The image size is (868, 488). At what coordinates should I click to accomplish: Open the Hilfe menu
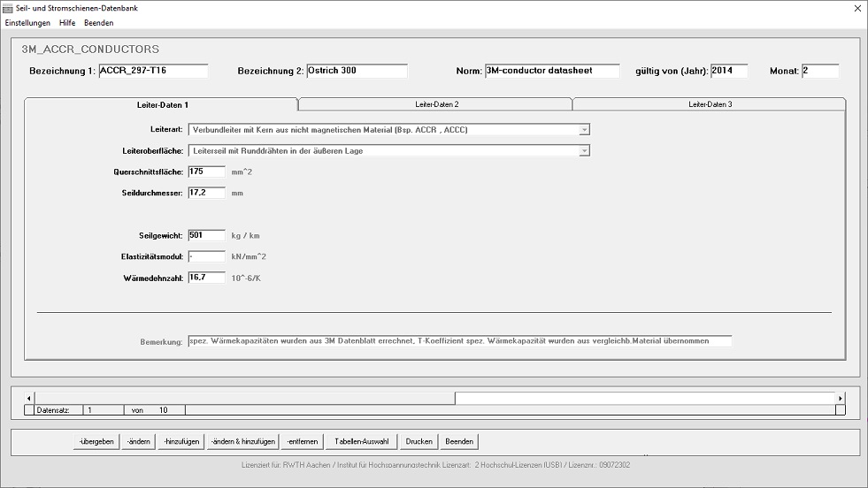(x=67, y=23)
